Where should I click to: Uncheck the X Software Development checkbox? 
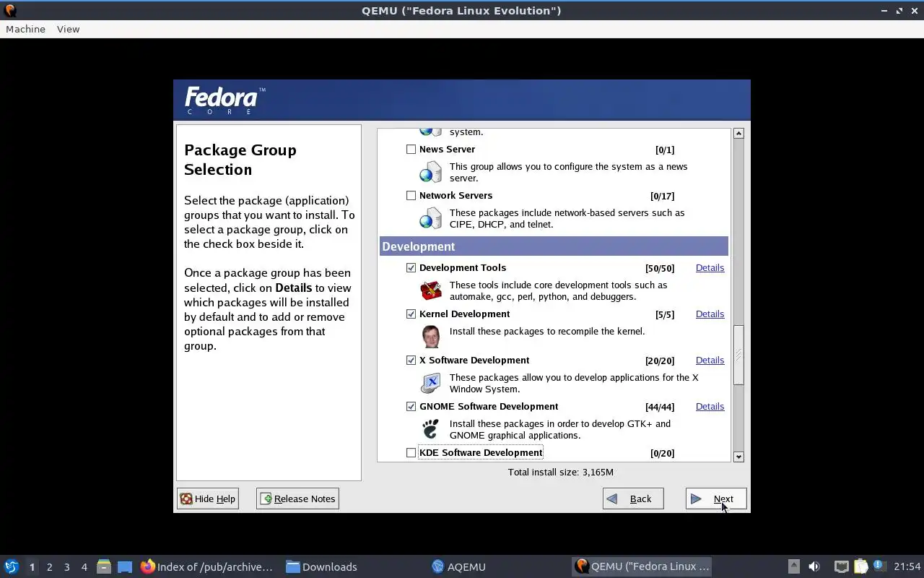(x=411, y=360)
